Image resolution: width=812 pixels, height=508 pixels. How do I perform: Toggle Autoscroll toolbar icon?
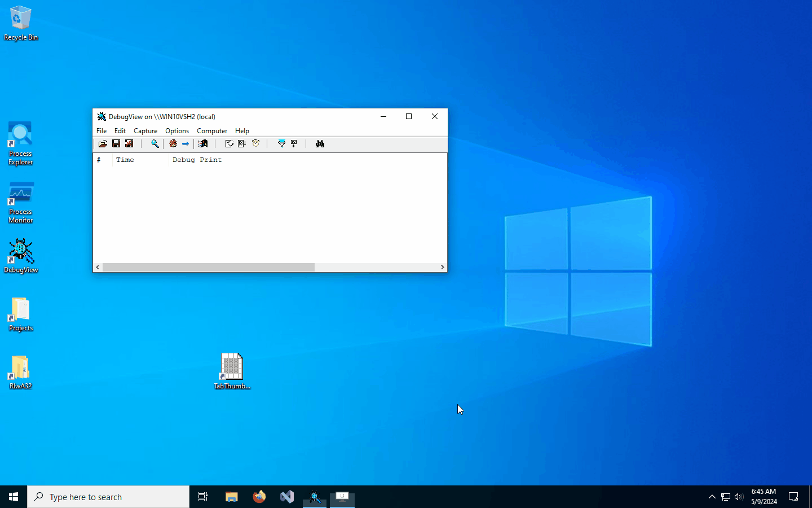tap(242, 144)
